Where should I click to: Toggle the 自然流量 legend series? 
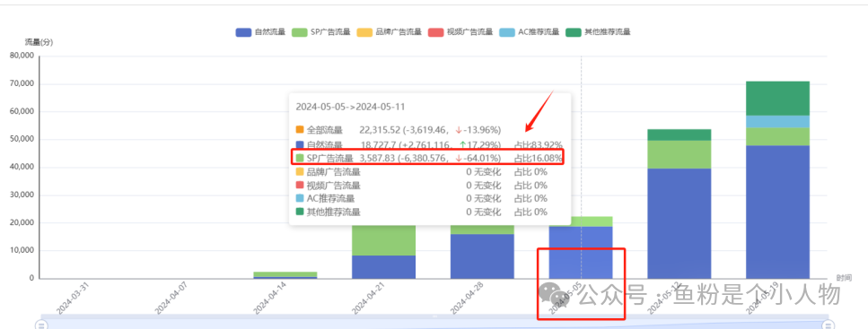260,32
